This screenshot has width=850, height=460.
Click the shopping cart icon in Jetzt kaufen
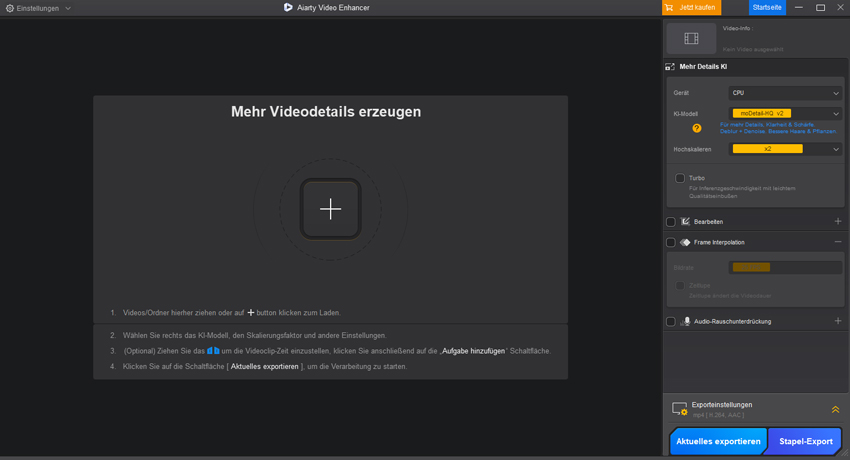669,8
